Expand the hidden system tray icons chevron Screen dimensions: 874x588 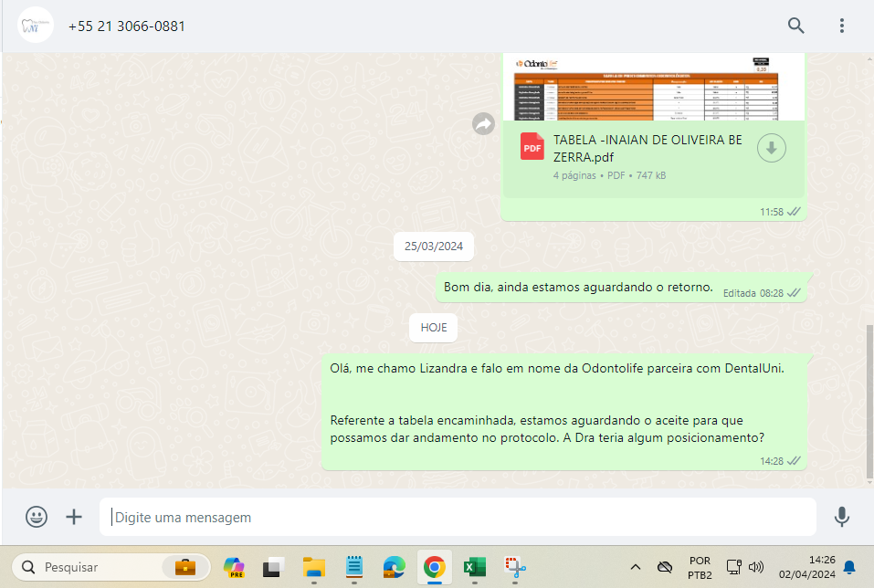636,567
